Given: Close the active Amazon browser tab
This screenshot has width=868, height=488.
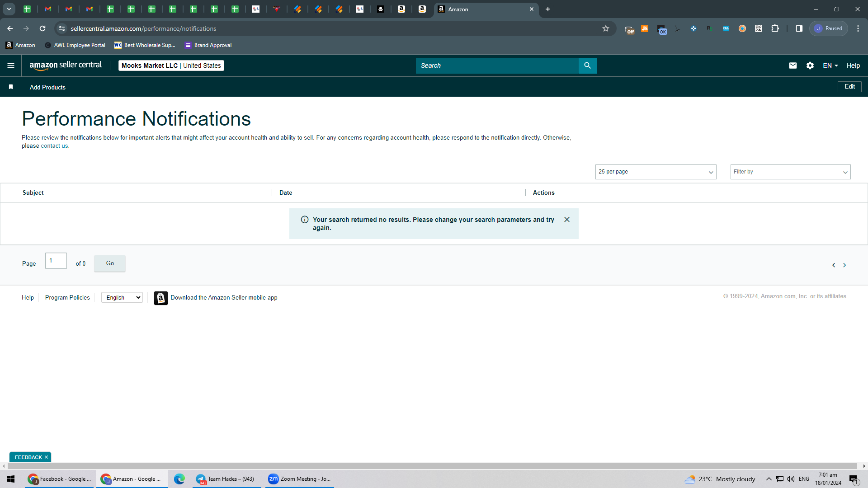Looking at the screenshot, I should pyautogui.click(x=532, y=9).
